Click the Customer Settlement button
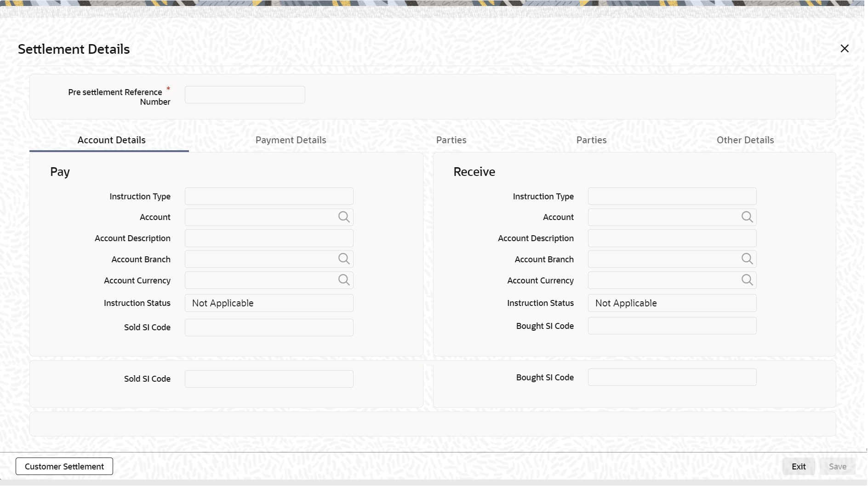This screenshot has height=486, width=868. [64, 466]
